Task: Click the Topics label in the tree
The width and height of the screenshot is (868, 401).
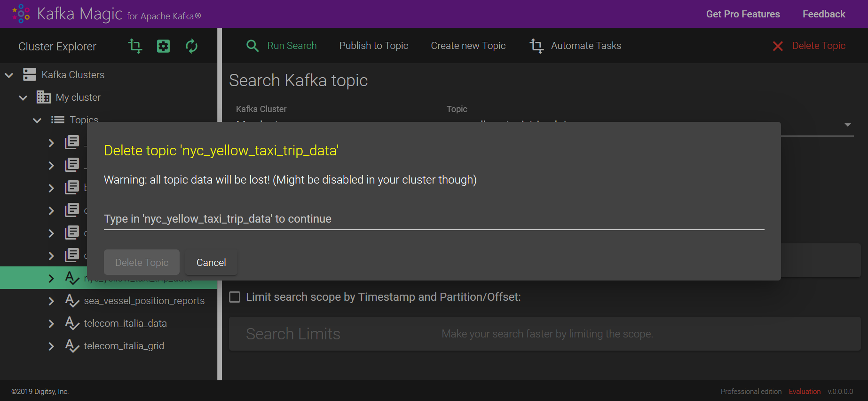Action: pyautogui.click(x=84, y=120)
